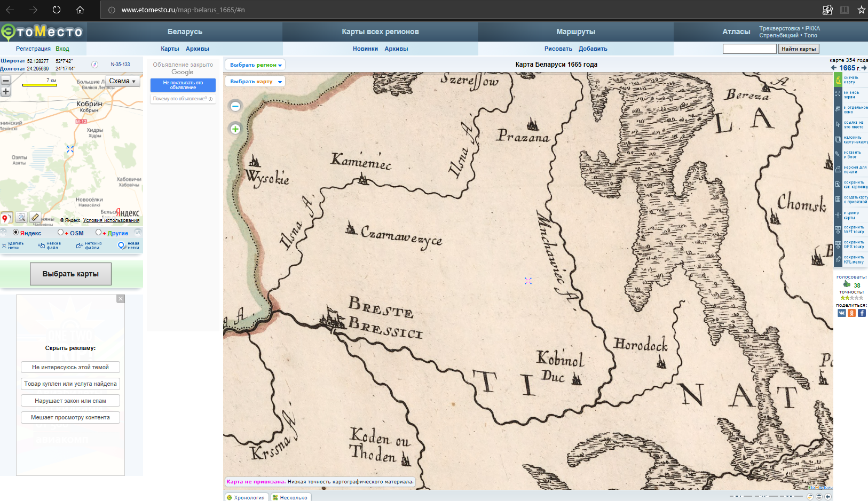Image resolution: width=868 pixels, height=501 pixels.
Task: Click the compass icon near coordinates
Action: (94, 65)
